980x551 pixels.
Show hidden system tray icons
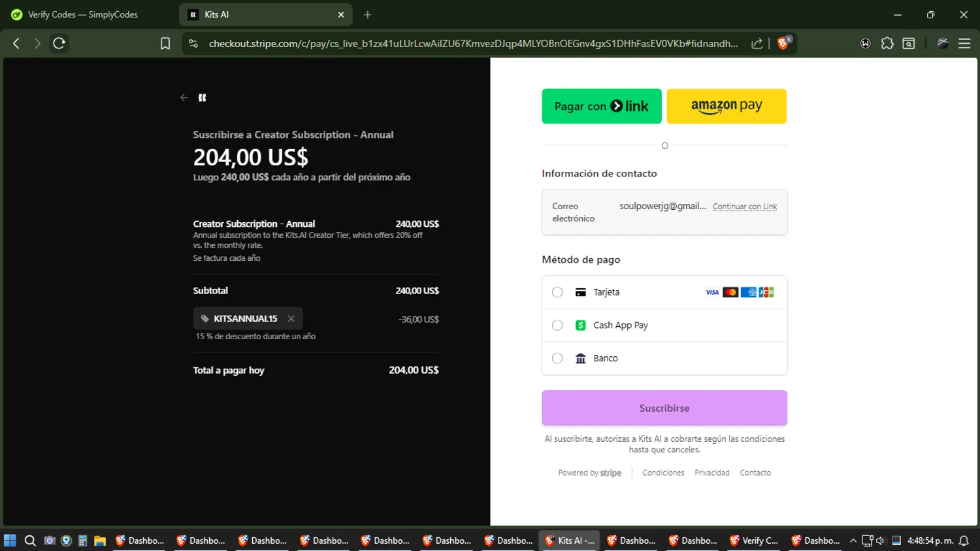click(853, 541)
